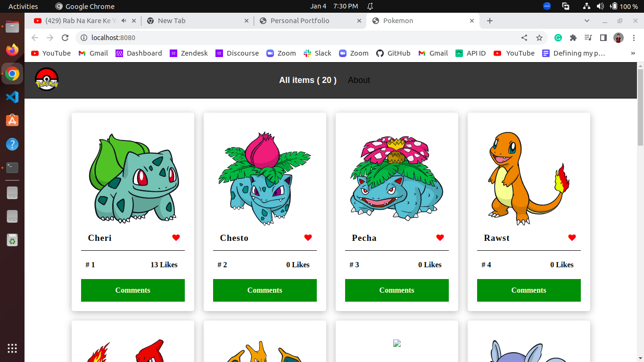This screenshot has height=362, width=644.
Task: Open the Zendesk bookmark
Action: [189, 53]
